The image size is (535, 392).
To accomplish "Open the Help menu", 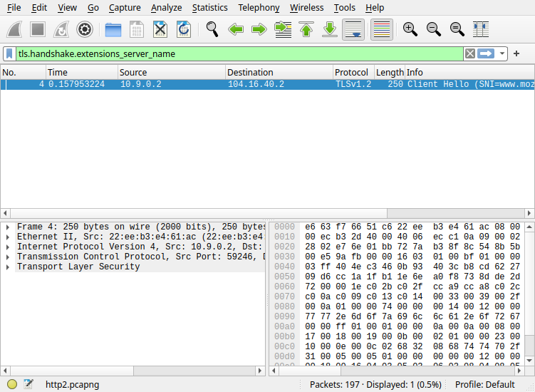I will point(375,8).
